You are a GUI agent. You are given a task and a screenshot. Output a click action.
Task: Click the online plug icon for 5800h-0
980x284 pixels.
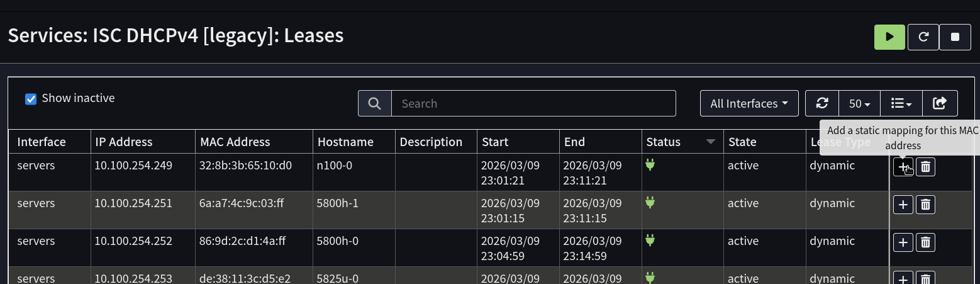point(650,241)
